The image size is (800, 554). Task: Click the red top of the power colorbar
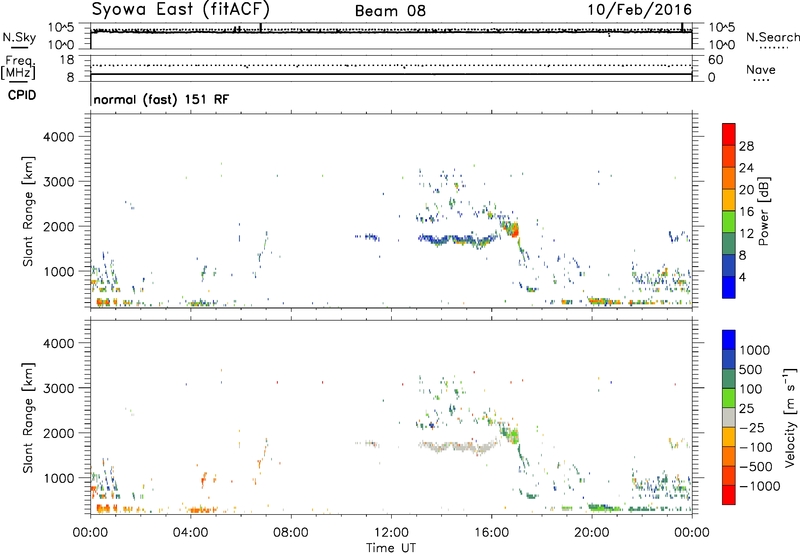(729, 134)
